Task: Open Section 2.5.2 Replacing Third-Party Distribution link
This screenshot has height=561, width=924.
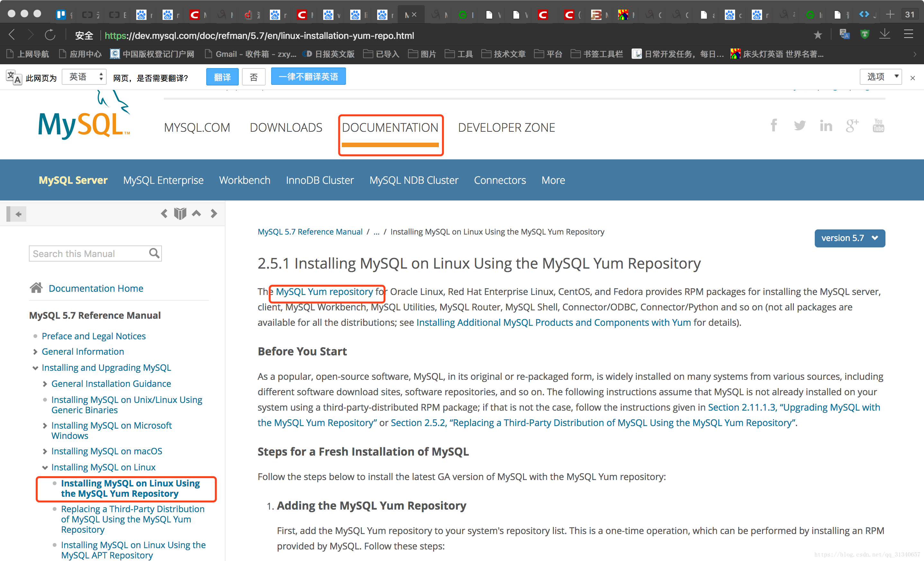Action: click(x=592, y=423)
